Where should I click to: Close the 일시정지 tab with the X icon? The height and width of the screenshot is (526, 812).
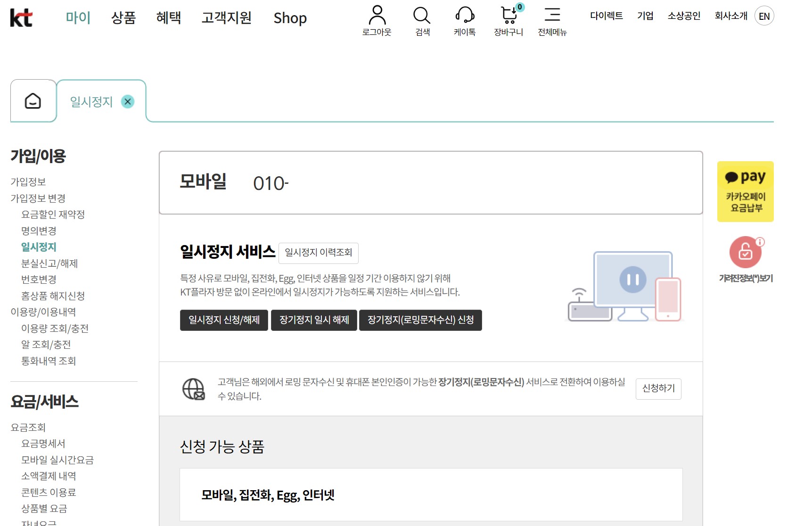click(128, 101)
